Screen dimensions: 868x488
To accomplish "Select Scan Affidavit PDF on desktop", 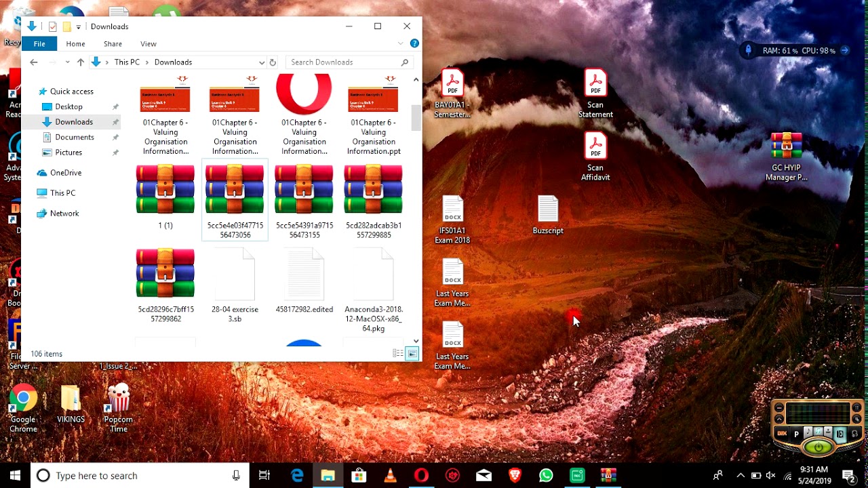I will [x=595, y=157].
